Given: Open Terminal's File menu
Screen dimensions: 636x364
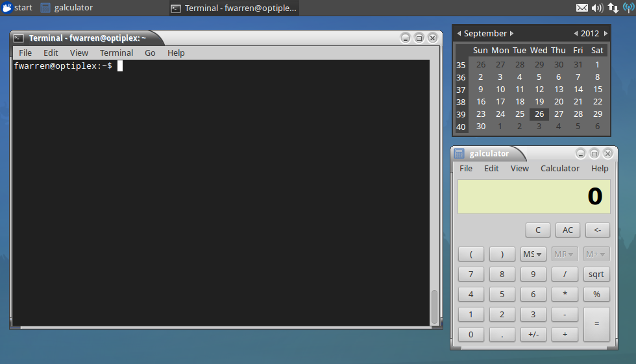Looking at the screenshot, I should pos(25,53).
